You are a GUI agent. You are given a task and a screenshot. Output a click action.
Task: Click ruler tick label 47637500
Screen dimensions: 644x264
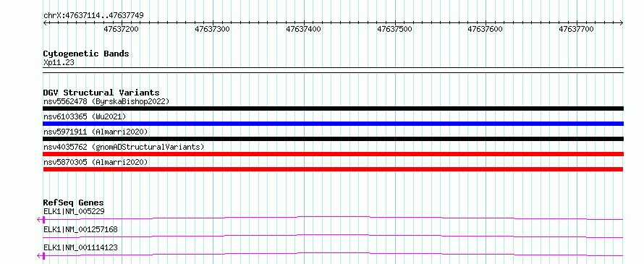pos(394,29)
